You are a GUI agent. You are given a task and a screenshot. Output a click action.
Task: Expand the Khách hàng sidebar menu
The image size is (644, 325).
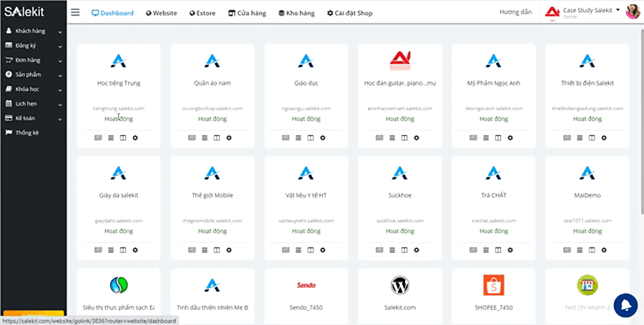click(x=33, y=31)
